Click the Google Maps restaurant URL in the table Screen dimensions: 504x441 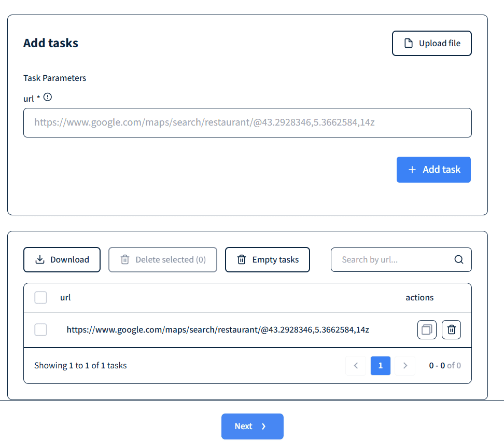coord(218,329)
